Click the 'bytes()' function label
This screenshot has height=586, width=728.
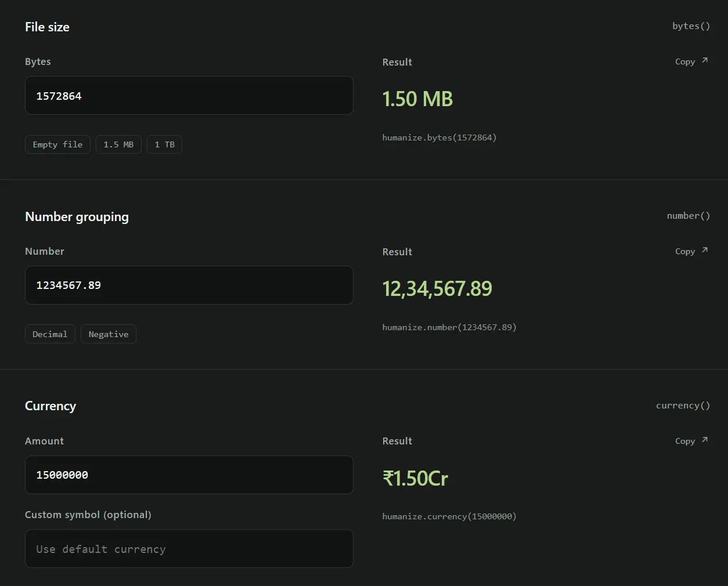[691, 26]
